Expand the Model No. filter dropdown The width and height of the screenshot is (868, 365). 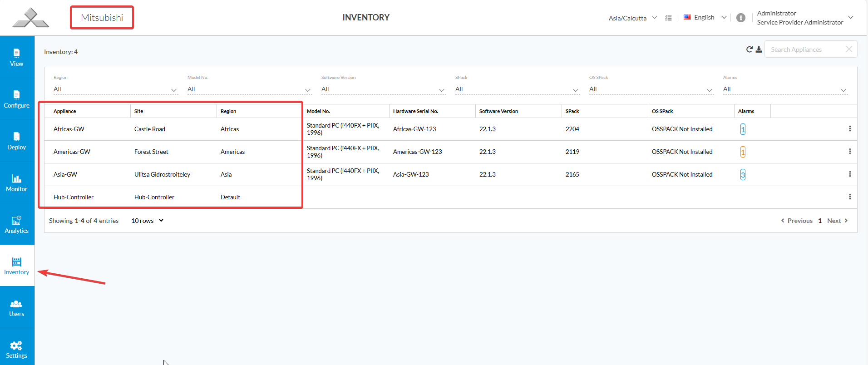249,89
